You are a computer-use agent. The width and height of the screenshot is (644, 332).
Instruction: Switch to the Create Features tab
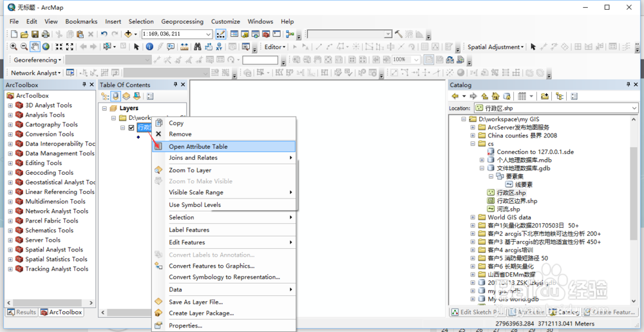pyautogui.click(x=610, y=312)
